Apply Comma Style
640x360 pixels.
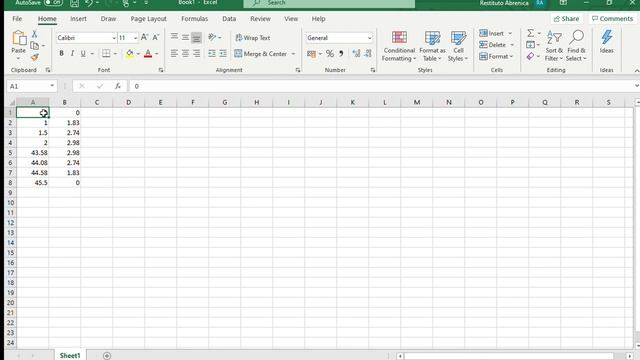(341, 53)
